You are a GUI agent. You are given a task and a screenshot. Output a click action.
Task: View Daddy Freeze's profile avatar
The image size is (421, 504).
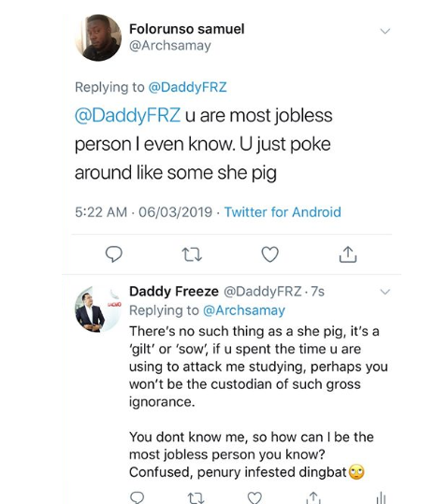[98, 309]
